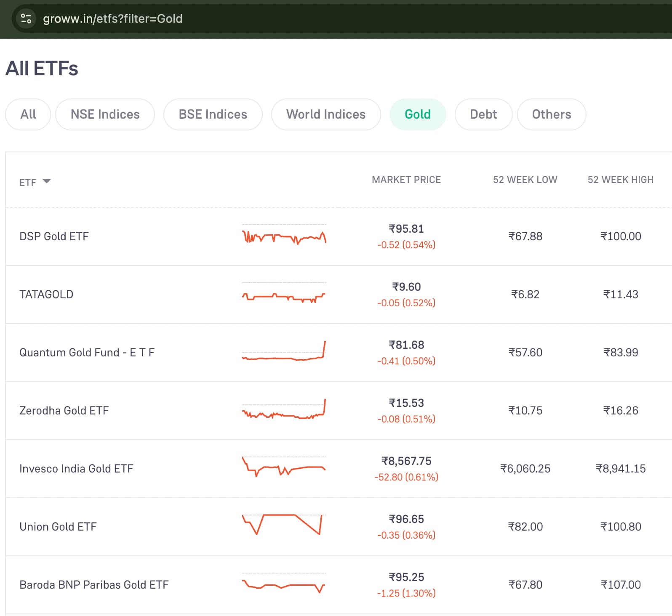Click Zerodha Gold ETF sparkline chart
672x616 pixels.
click(x=284, y=409)
